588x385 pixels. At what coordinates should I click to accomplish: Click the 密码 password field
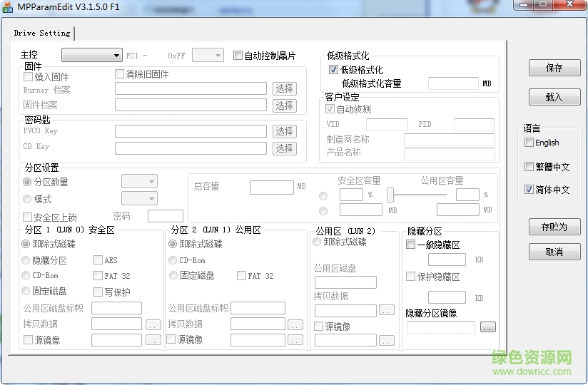166,216
